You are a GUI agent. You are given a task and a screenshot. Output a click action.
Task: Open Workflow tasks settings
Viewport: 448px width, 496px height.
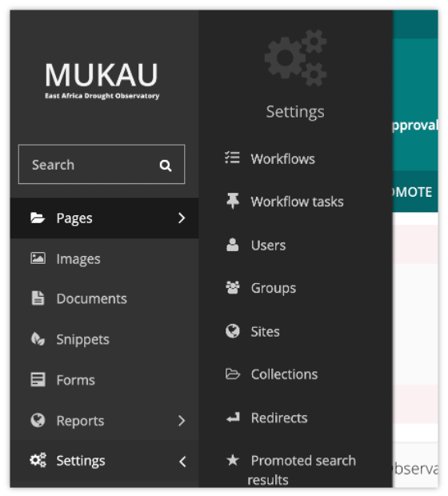point(295,202)
